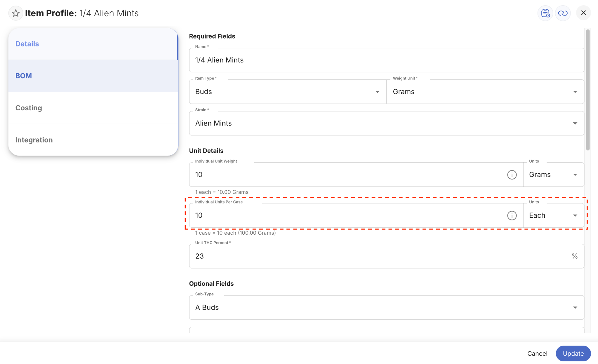Click the Unit THC Percent field
Screen dimensions: 598x364
click(387, 256)
